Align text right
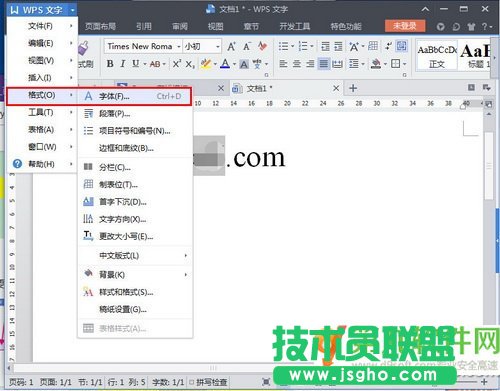Image resolution: width=500 pixels, height=391 pixels. [310, 63]
